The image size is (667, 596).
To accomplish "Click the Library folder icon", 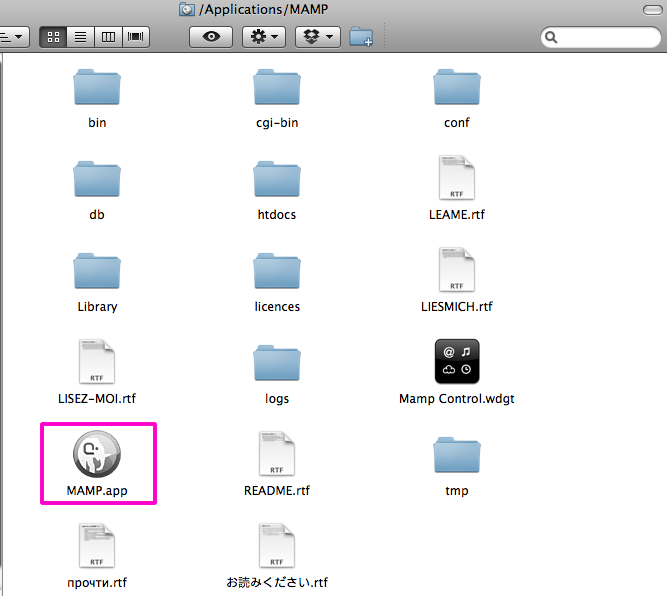I will click(x=97, y=271).
